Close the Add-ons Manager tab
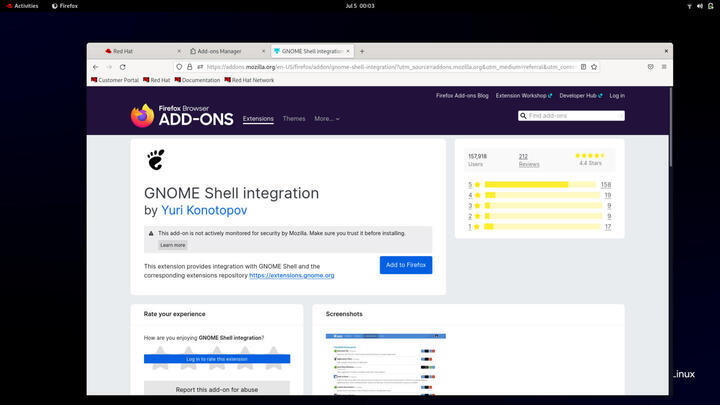The height and width of the screenshot is (405, 720). pyautogui.click(x=264, y=51)
